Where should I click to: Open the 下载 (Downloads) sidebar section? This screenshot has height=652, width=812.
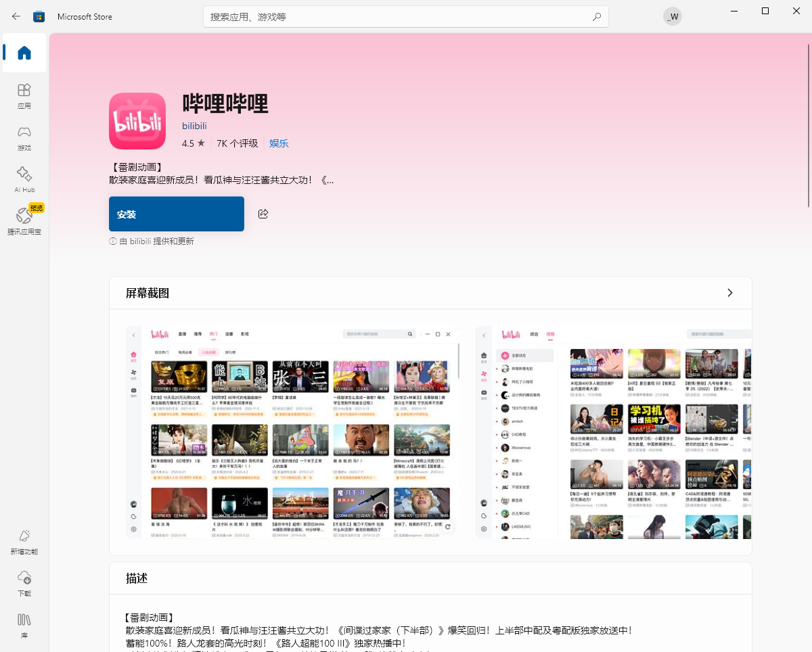[x=24, y=583]
